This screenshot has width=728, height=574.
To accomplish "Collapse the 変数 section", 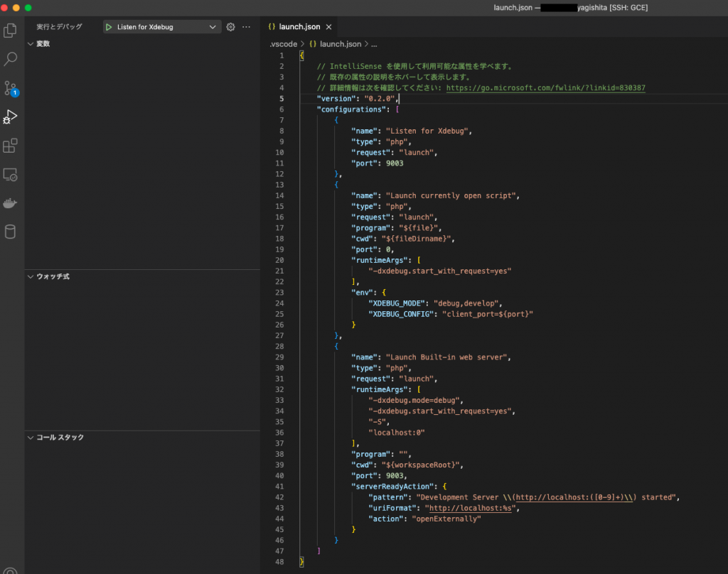I will click(x=43, y=44).
